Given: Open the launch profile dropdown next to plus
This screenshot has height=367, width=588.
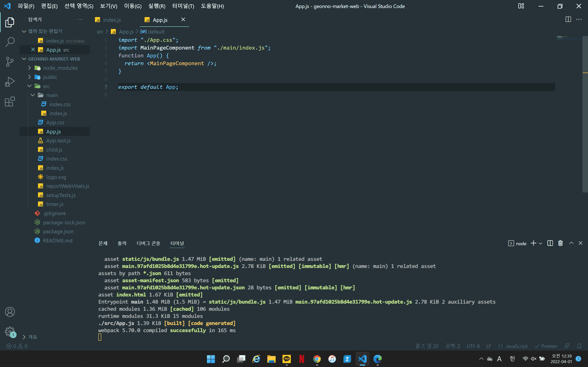Looking at the screenshot, I should tap(540, 243).
